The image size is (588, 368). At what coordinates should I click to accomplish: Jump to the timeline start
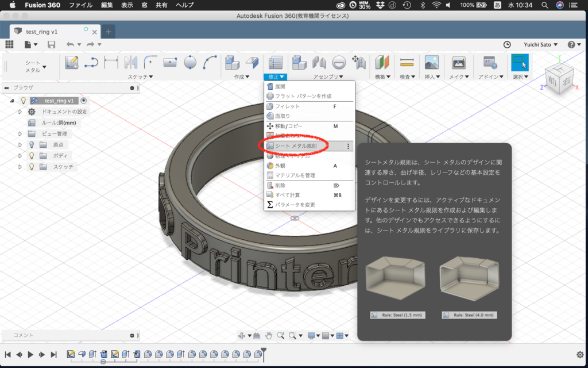click(7, 354)
